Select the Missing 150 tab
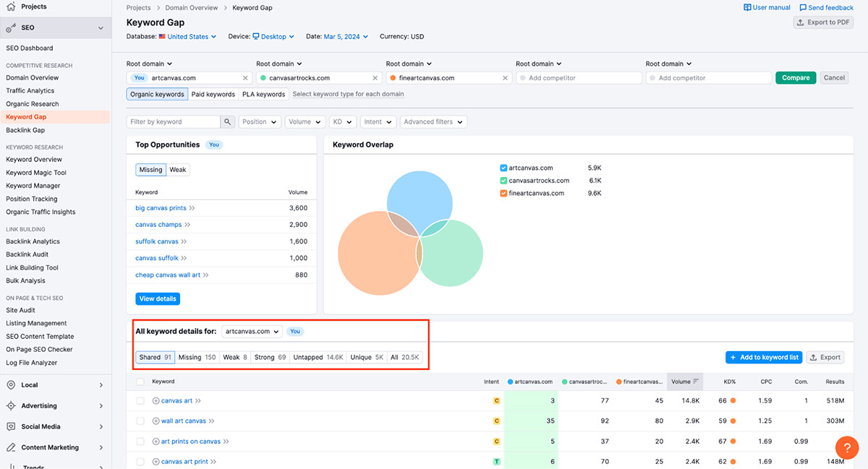This screenshot has width=868, height=469. point(199,356)
